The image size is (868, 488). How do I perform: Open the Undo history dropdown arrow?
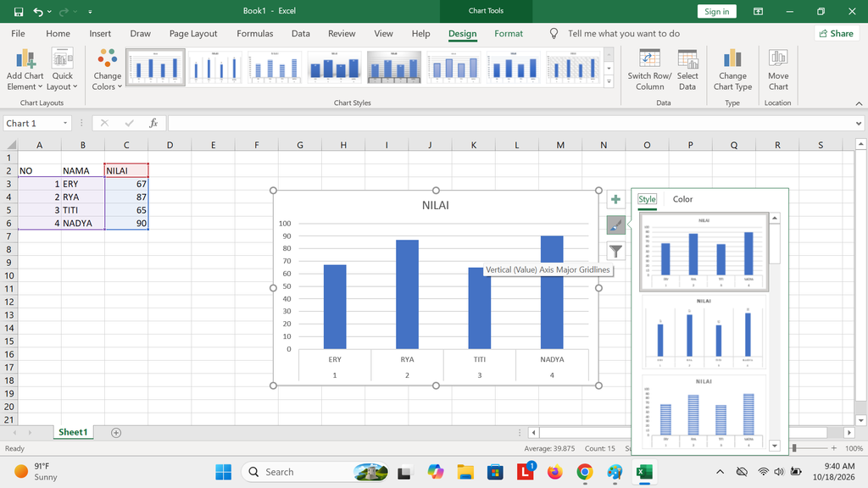(50, 11)
